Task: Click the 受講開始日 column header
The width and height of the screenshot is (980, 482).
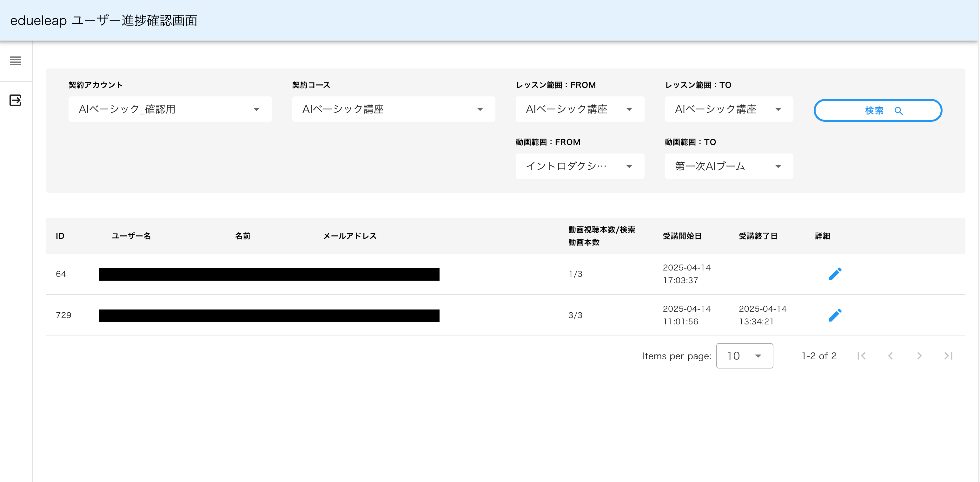Action: [682, 236]
